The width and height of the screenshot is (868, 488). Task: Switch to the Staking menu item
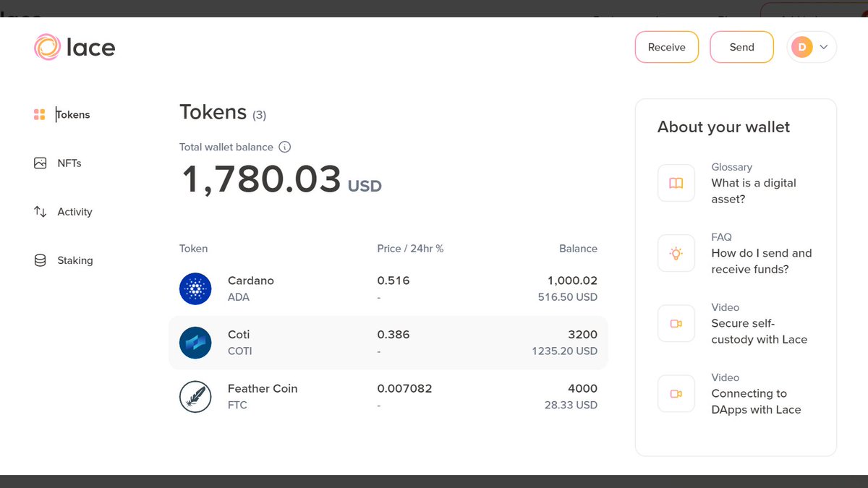tap(64, 260)
